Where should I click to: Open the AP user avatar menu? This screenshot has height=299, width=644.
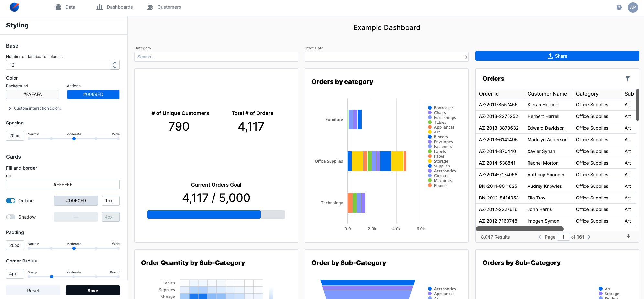633,7
